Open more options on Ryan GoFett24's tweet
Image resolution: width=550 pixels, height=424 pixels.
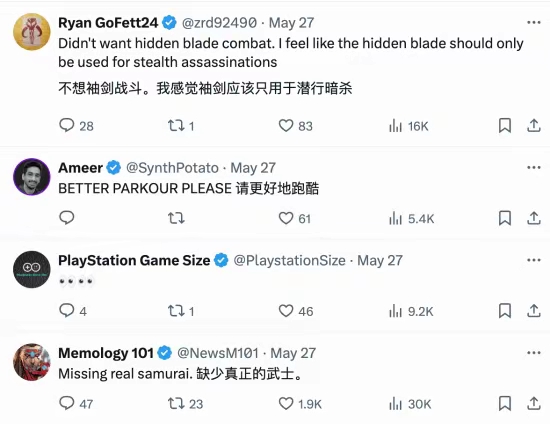(x=534, y=22)
